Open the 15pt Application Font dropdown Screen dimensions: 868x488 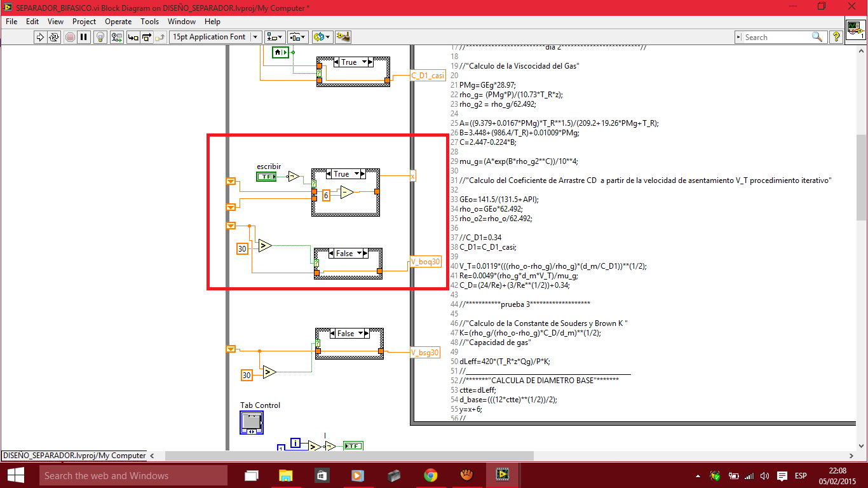tap(215, 37)
